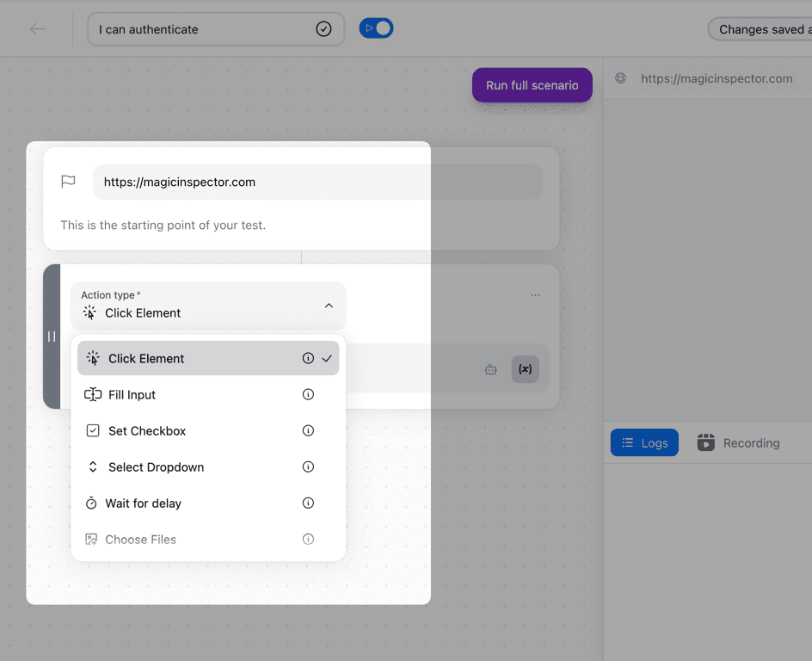This screenshot has width=812, height=661.
Task: Choose the Wait for delay action
Action: [208, 503]
